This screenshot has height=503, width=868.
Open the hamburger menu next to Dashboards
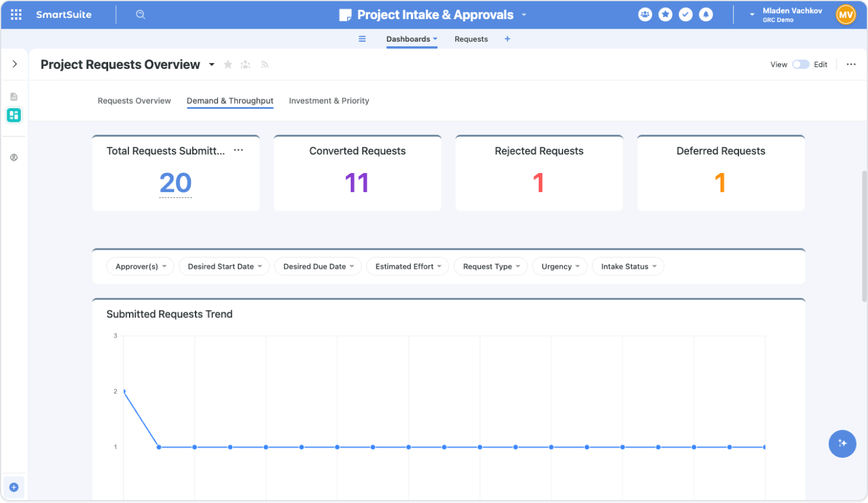tap(362, 39)
